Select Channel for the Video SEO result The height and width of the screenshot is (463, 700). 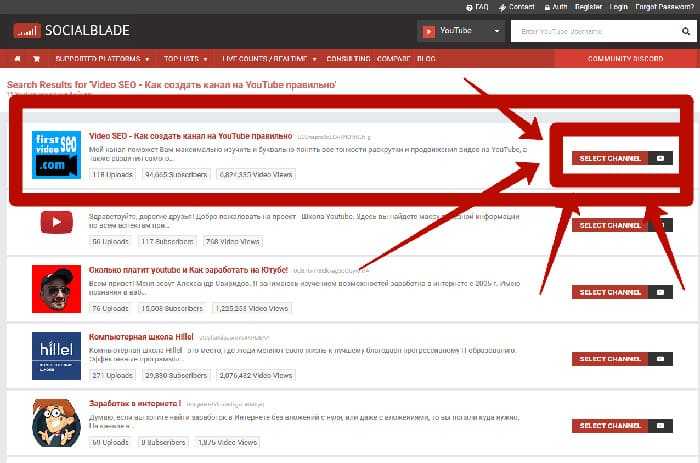pos(610,158)
